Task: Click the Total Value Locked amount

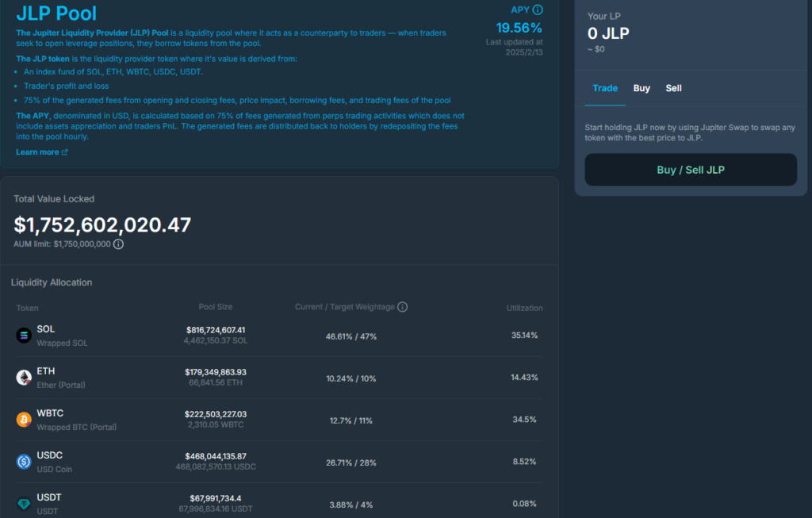Action: pyautogui.click(x=102, y=225)
